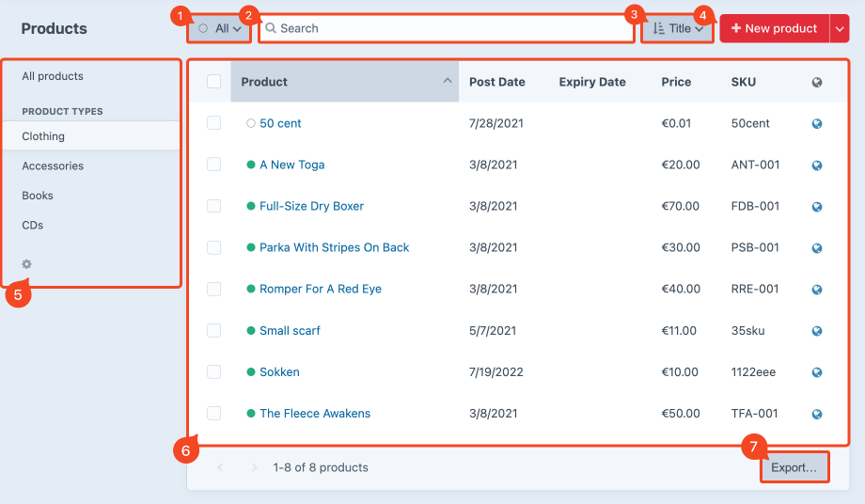Click the Search input field
Viewport: 865px width, 504px height.
(x=447, y=28)
